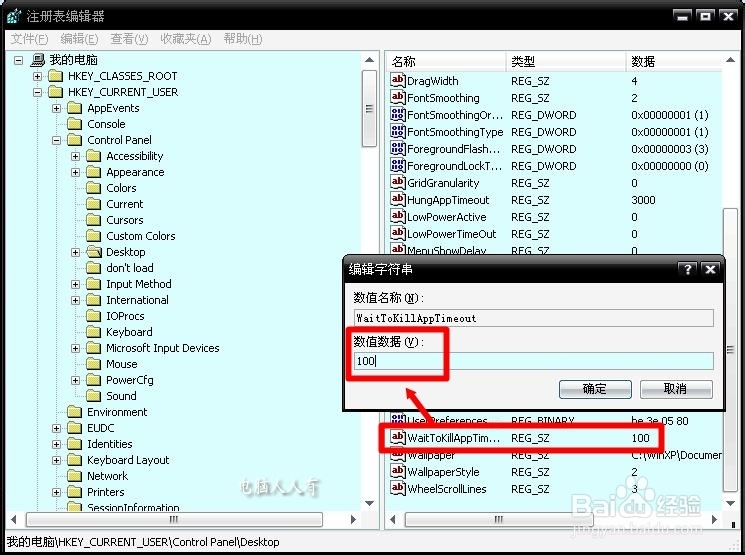Expand the Desktop key
The width and height of the screenshot is (745, 555).
tap(76, 252)
